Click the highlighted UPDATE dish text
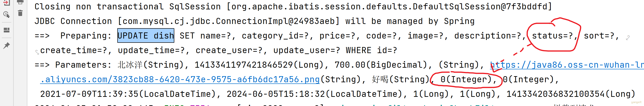 [x=146, y=36]
